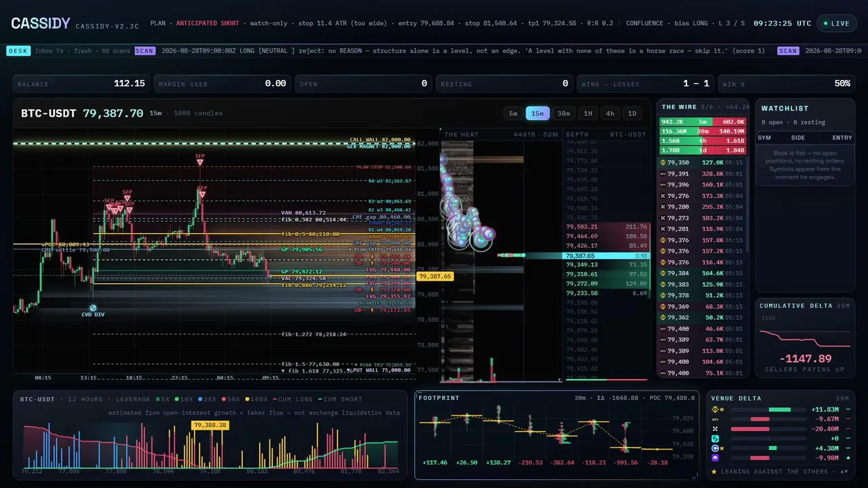The width and height of the screenshot is (868, 488).
Task: Click the 09:23:25 UTC clock
Action: [782, 23]
